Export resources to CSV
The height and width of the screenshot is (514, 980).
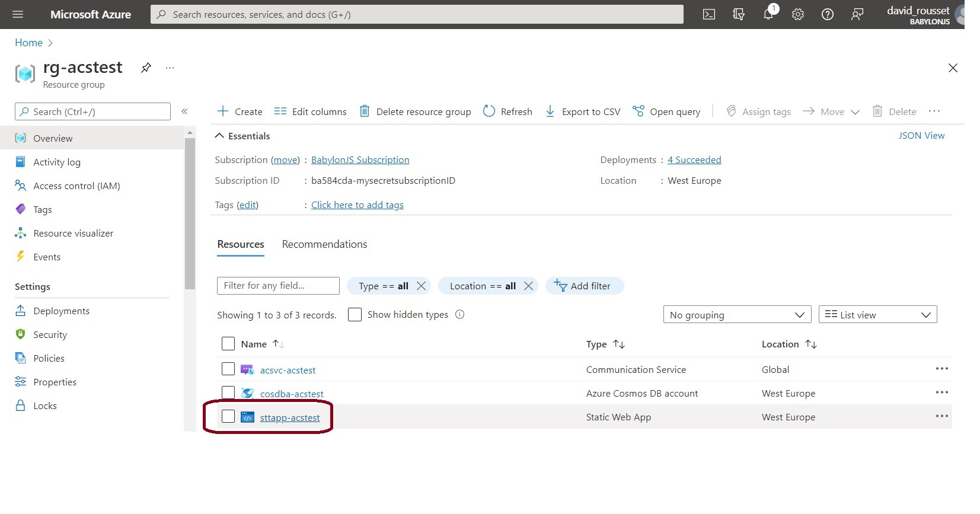[582, 111]
